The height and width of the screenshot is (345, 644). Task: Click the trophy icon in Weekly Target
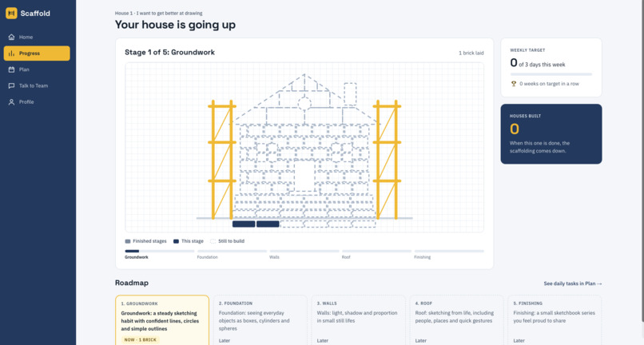point(514,84)
